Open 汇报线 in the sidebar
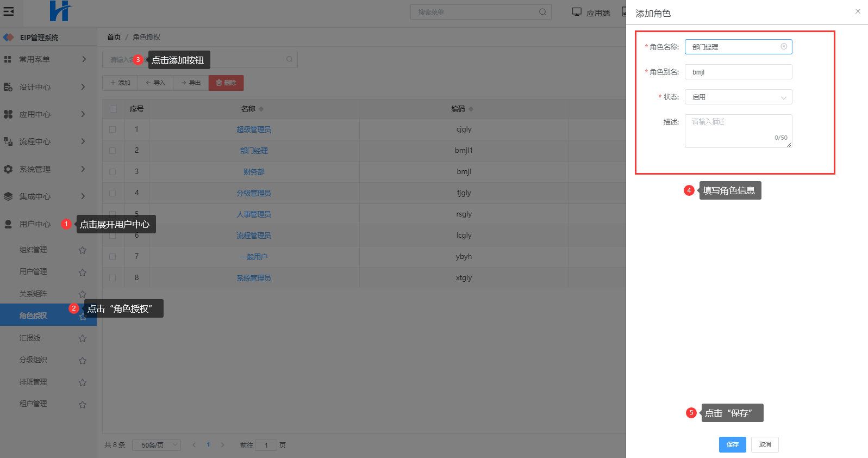The image size is (868, 458). 30,338
